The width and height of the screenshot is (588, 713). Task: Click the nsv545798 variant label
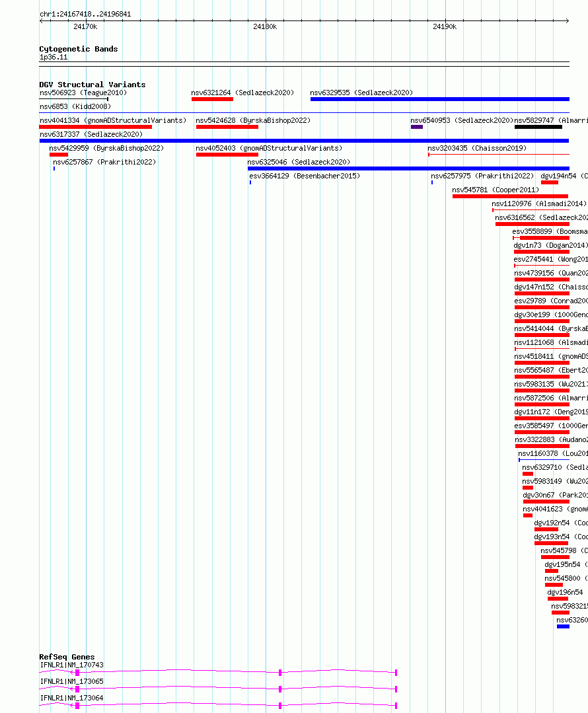(x=564, y=550)
